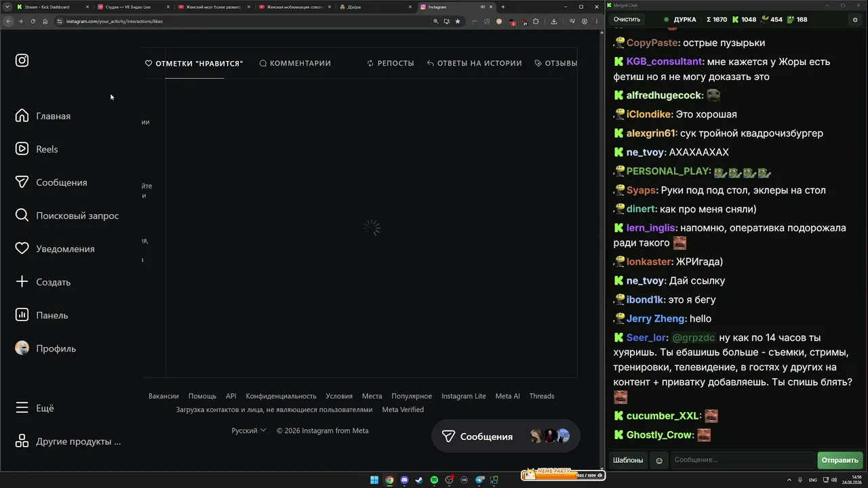Click username KGB_consultant in chat

coord(665,62)
